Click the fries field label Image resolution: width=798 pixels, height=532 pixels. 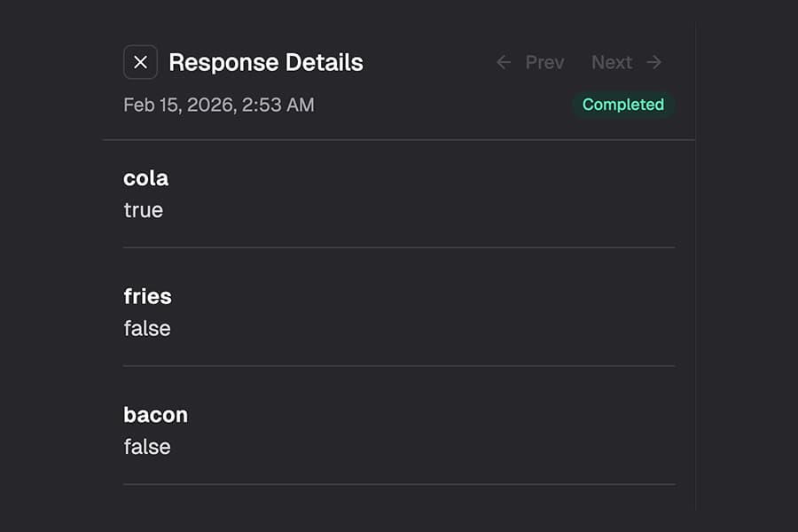(x=147, y=296)
